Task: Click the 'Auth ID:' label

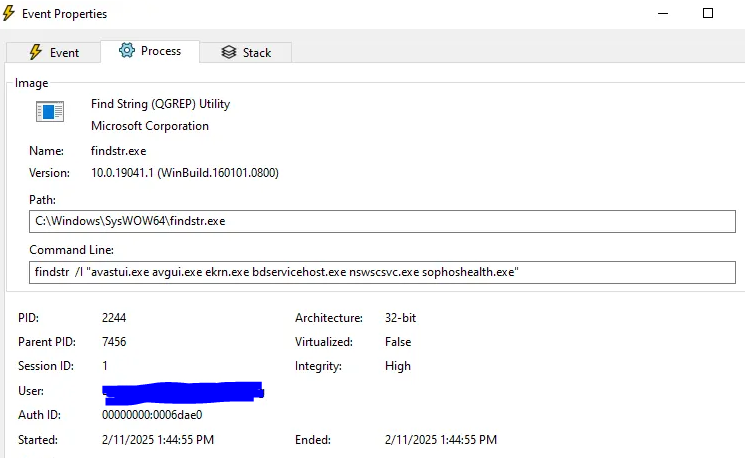Action: pos(39,415)
